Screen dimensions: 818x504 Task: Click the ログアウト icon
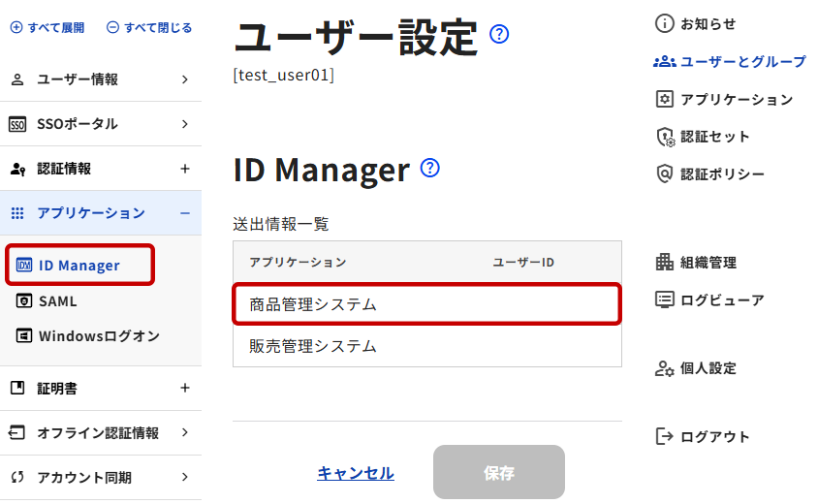[665, 436]
